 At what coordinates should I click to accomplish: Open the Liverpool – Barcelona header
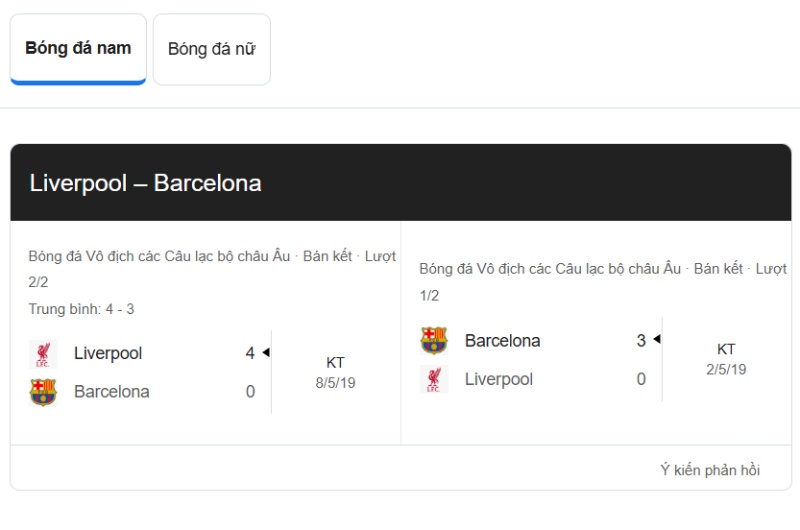point(145,183)
